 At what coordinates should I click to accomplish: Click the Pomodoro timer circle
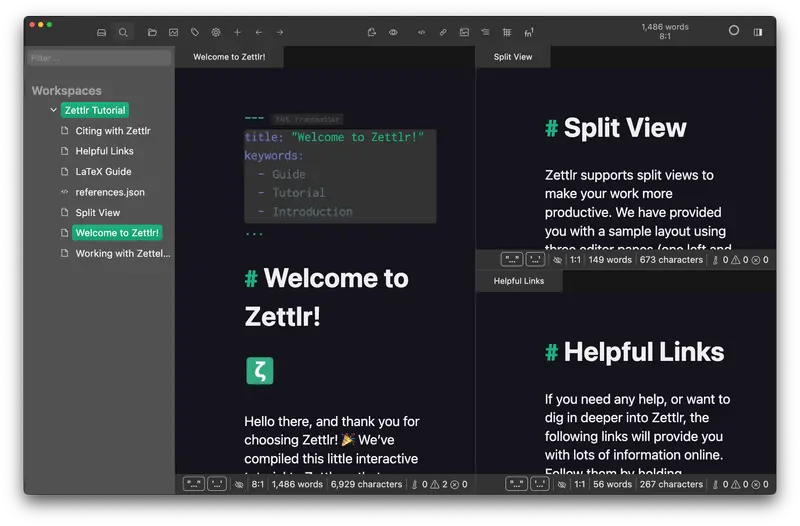(x=734, y=31)
